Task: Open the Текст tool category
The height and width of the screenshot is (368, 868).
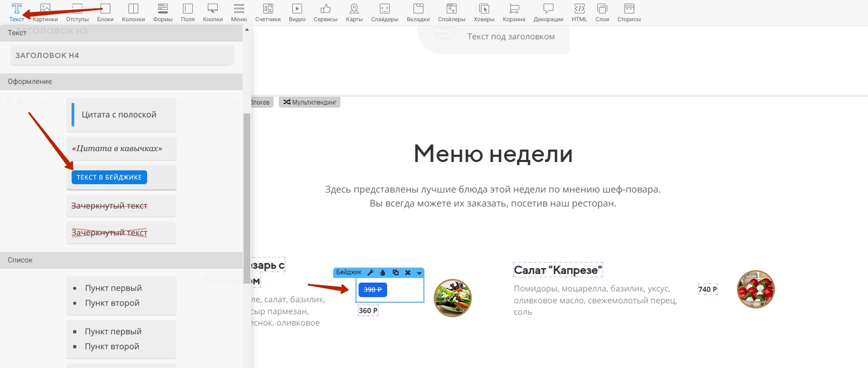Action: pos(17,13)
